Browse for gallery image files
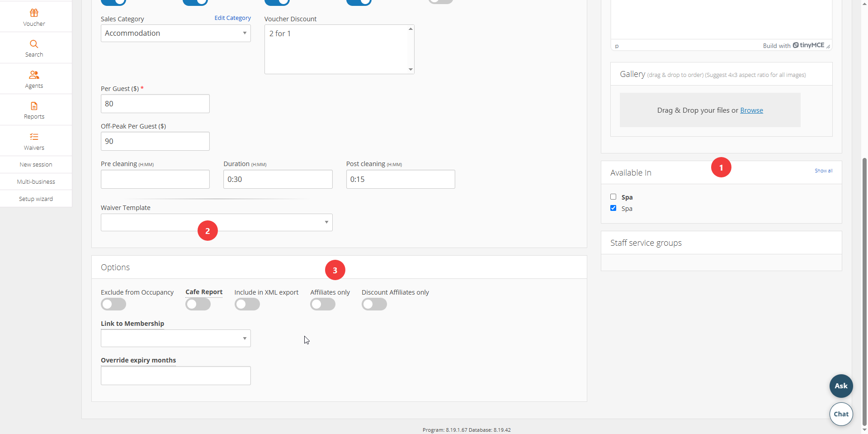The width and height of the screenshot is (868, 434). pyautogui.click(x=751, y=110)
